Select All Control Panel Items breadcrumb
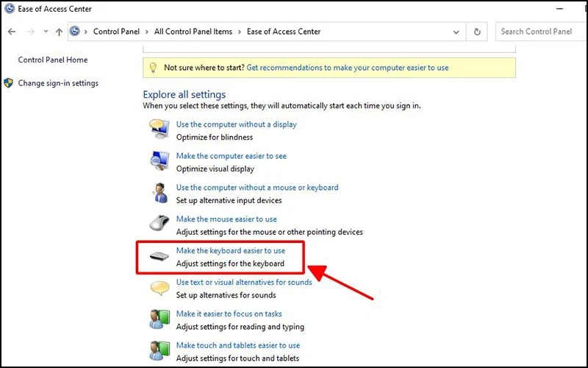This screenshot has height=368, width=588. point(193,32)
